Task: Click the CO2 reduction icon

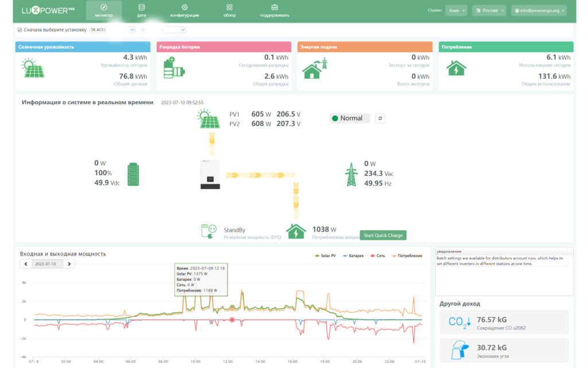Action: click(x=459, y=322)
